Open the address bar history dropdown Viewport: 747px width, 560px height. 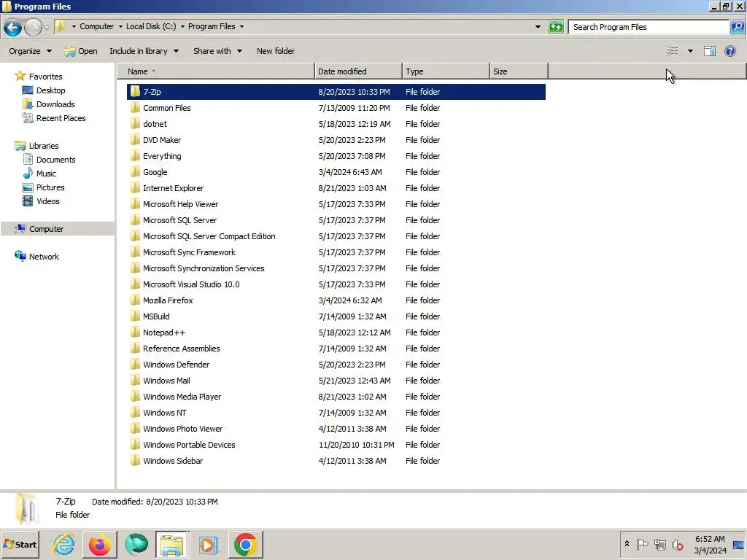pyautogui.click(x=538, y=27)
